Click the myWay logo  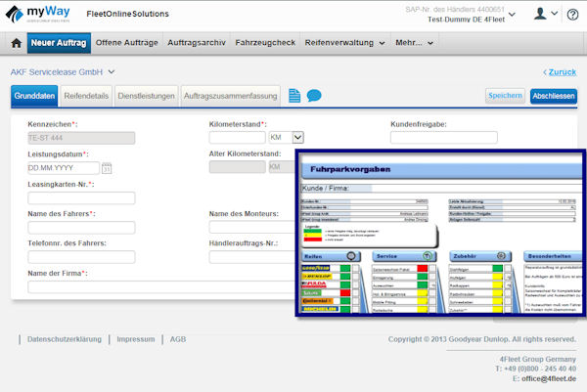[38, 14]
